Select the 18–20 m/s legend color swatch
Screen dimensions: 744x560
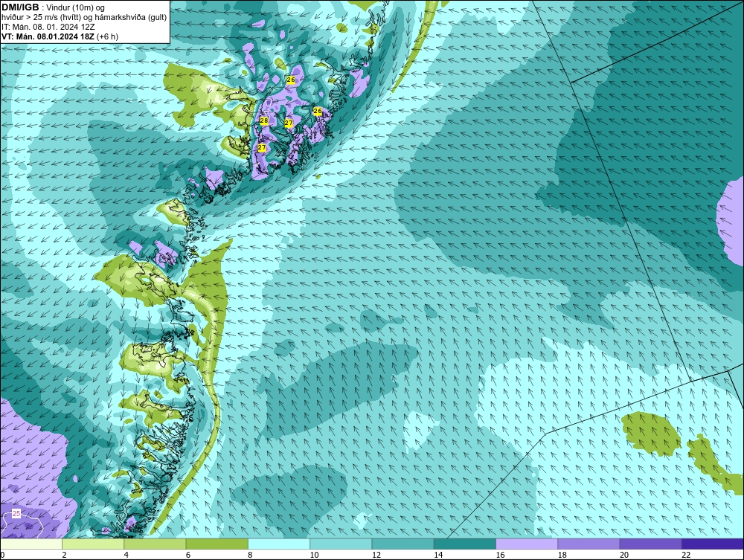click(589, 544)
